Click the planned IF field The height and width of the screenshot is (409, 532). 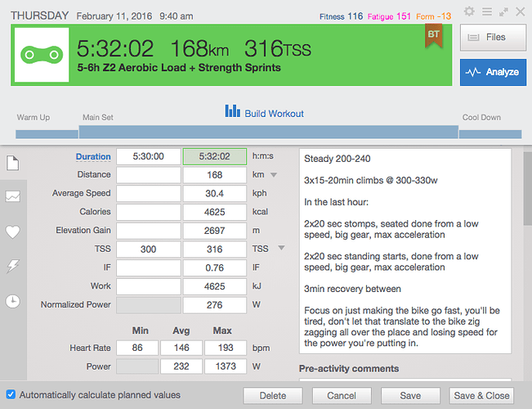pyautogui.click(x=148, y=267)
